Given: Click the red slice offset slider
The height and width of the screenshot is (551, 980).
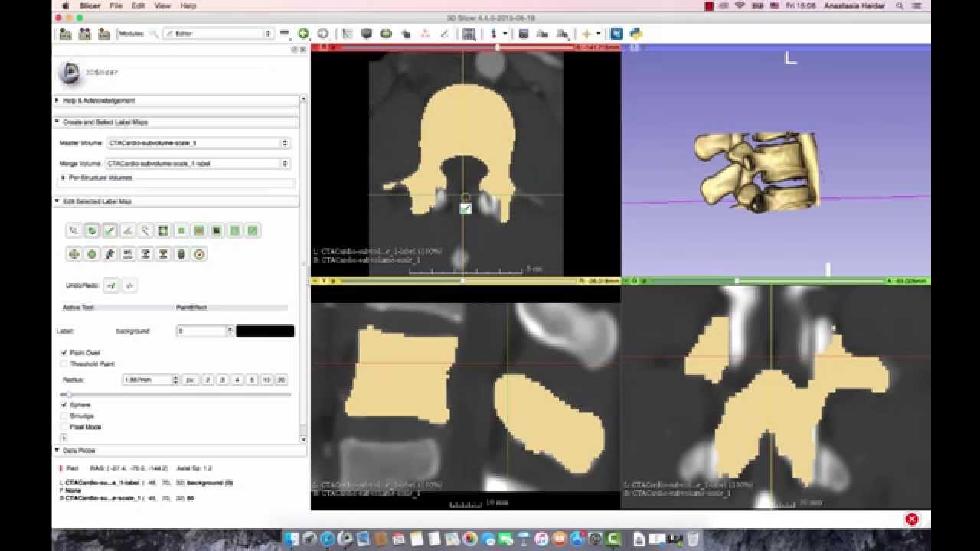Looking at the screenshot, I should (x=456, y=47).
